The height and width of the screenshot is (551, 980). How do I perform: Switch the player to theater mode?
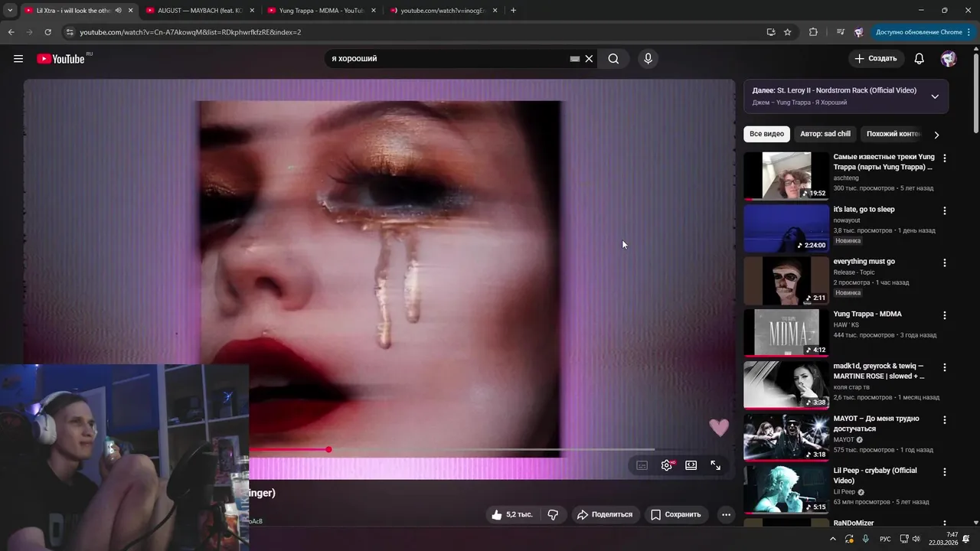(x=691, y=465)
